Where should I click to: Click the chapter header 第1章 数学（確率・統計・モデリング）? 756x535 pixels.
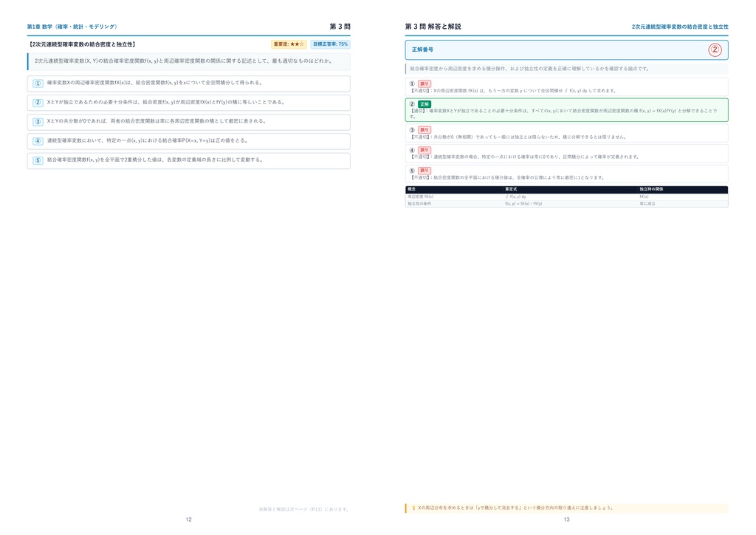point(72,27)
